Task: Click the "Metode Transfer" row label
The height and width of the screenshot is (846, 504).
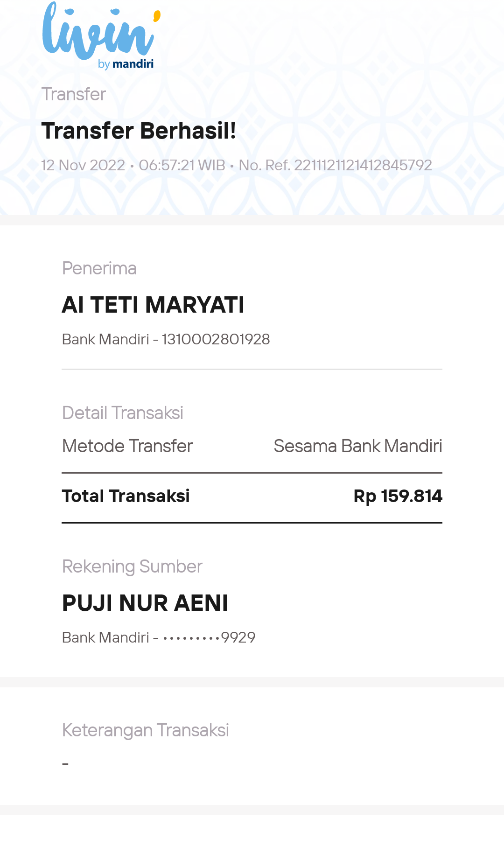Action: pyautogui.click(x=127, y=446)
